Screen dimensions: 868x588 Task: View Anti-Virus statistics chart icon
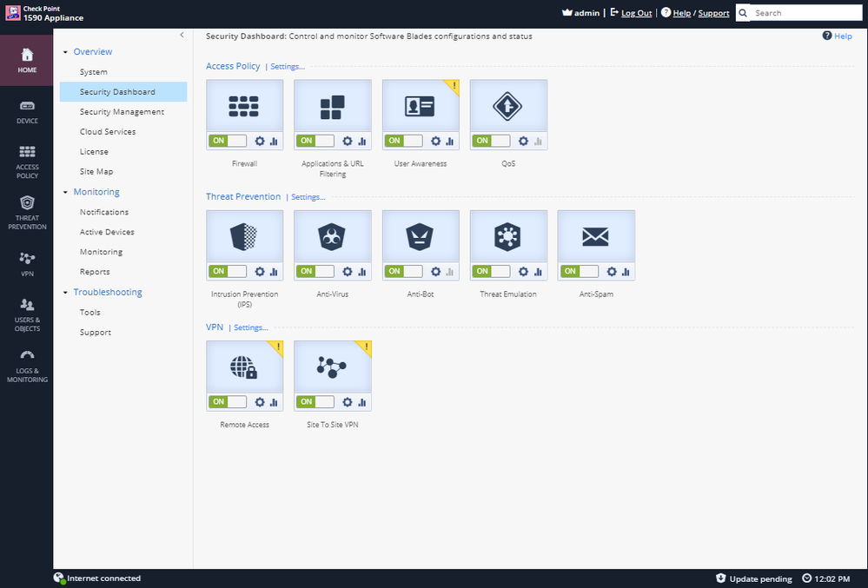[361, 272]
